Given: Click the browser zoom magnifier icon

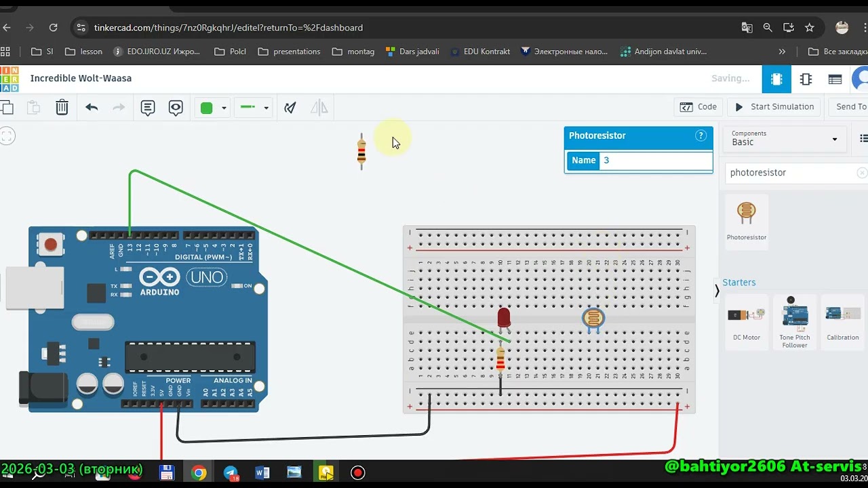Looking at the screenshot, I should coord(768,28).
